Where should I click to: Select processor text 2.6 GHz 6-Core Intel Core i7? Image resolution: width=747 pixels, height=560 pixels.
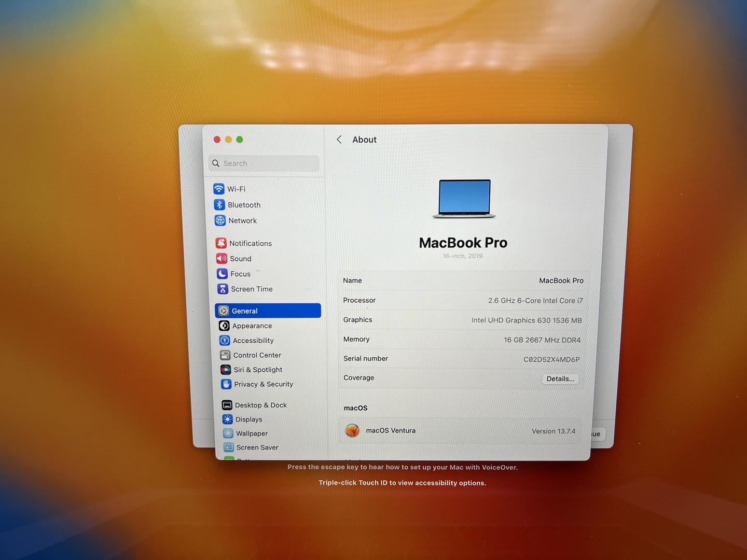coord(535,301)
